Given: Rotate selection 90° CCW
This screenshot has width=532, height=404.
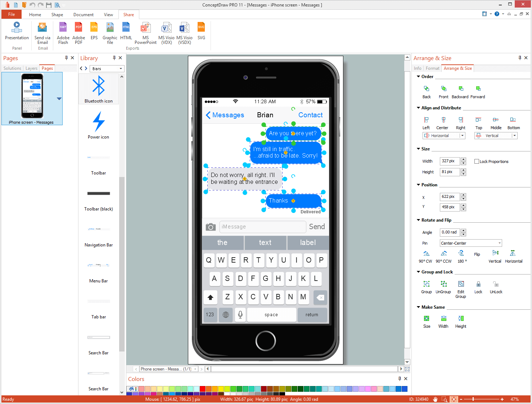Looking at the screenshot, I should (x=443, y=257).
